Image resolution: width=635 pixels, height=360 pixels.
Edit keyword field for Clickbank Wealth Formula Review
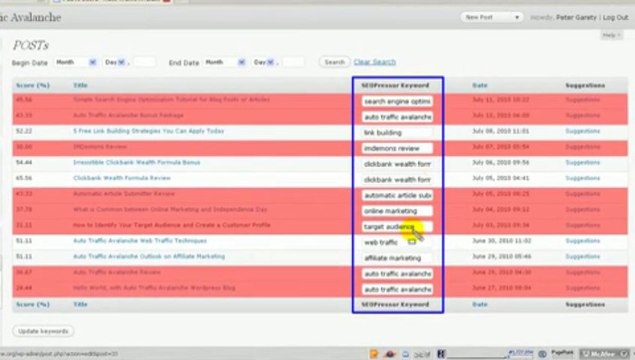tap(397, 179)
